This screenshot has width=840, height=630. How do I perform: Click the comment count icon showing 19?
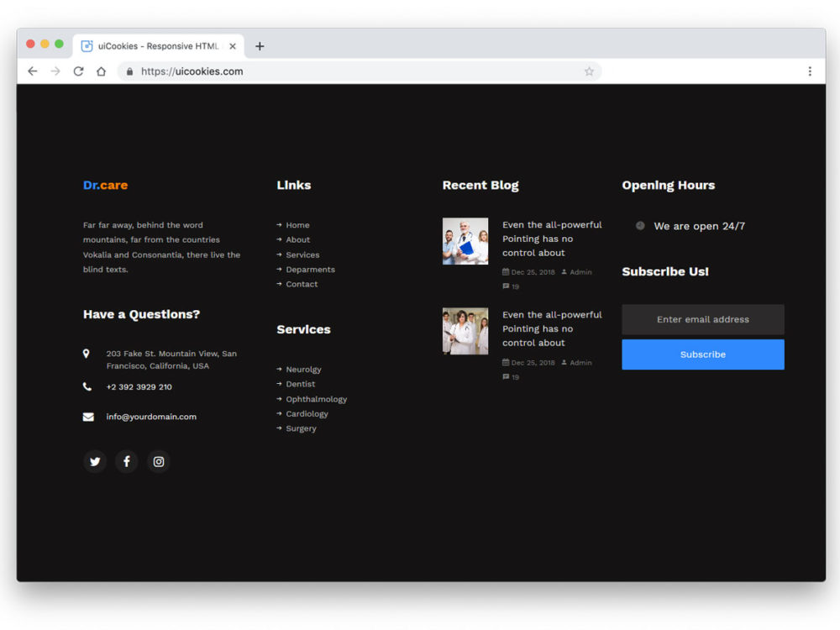coord(505,286)
